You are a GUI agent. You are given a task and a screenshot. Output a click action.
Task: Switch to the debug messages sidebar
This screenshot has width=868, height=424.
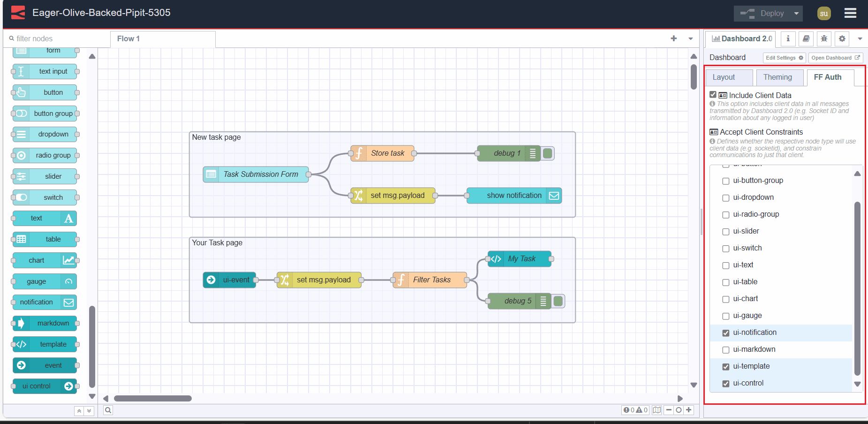tap(823, 38)
